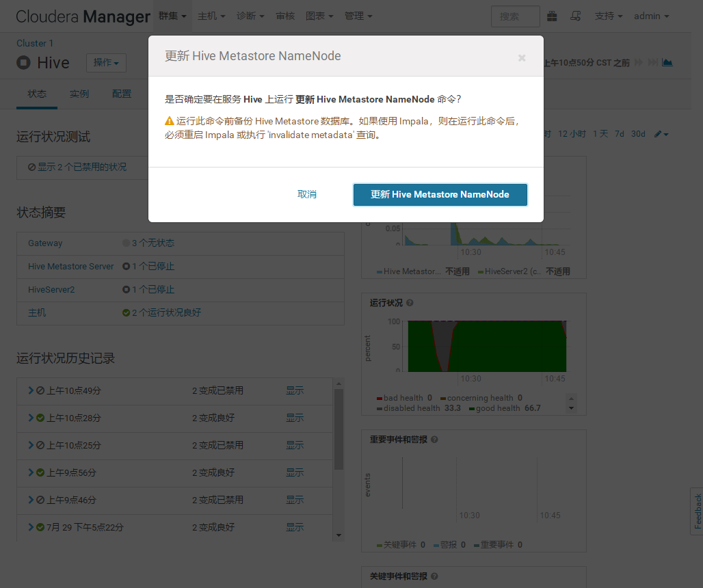The height and width of the screenshot is (588, 703).
Task: Click 显示 for the 上午9点46分 entry
Action: pos(295,500)
